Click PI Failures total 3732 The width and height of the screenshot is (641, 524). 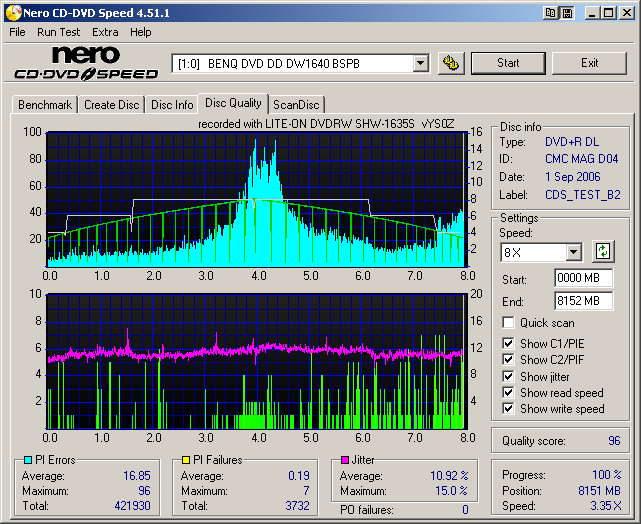(x=297, y=506)
